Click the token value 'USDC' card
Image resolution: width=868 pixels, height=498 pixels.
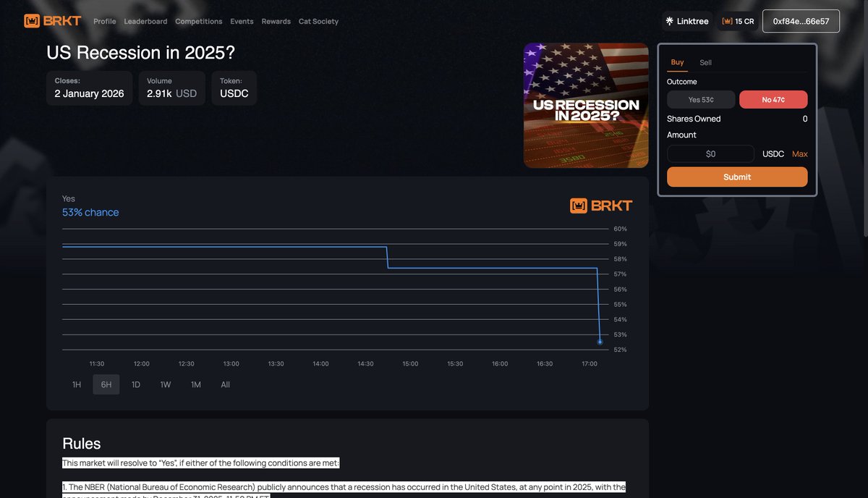(234, 88)
